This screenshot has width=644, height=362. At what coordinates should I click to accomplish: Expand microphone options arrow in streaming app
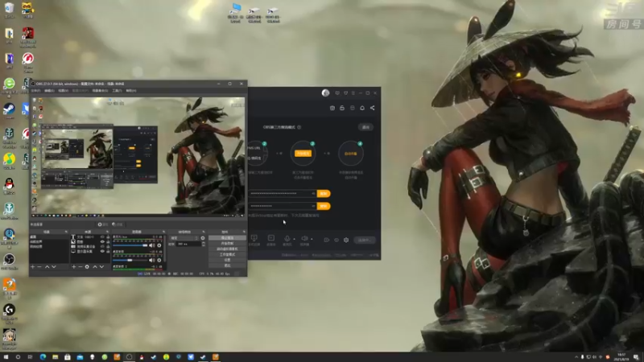[x=294, y=239]
